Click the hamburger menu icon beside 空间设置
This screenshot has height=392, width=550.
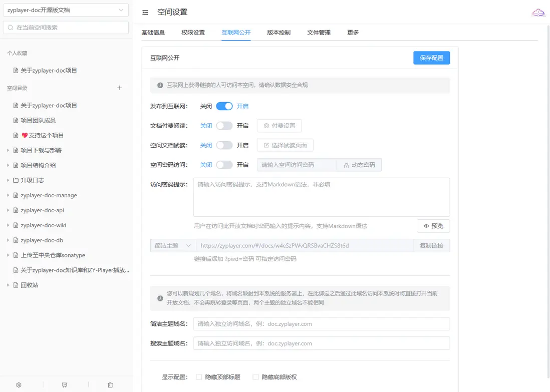click(145, 12)
